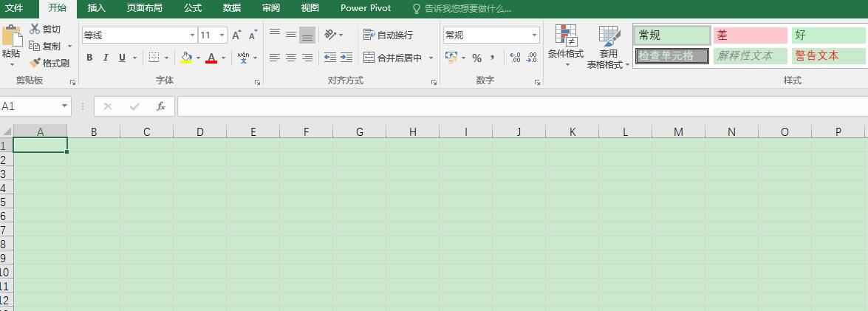Open the number format dropdown 常规
This screenshot has height=311, width=868.
pos(534,35)
